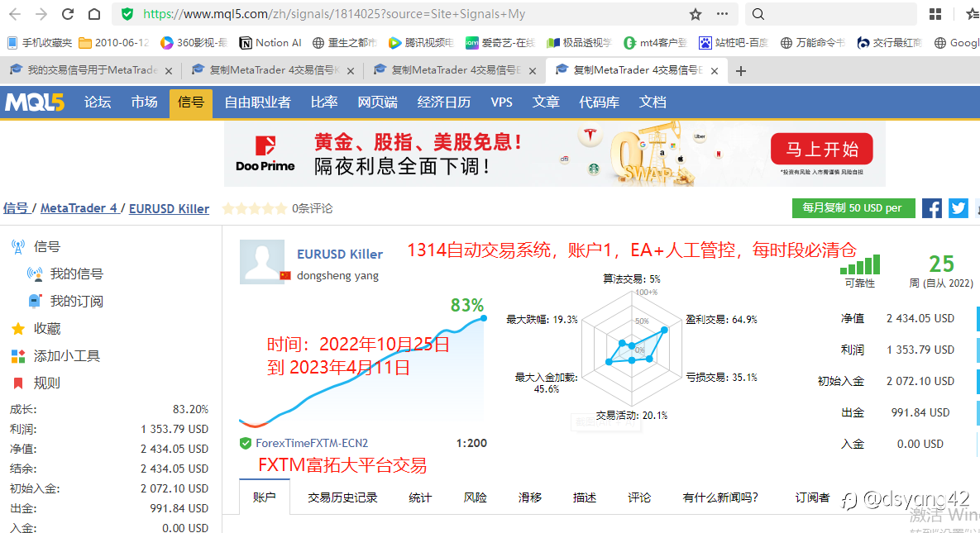Go forward with the browser forward arrow
This screenshot has width=980, height=533.
41,14
